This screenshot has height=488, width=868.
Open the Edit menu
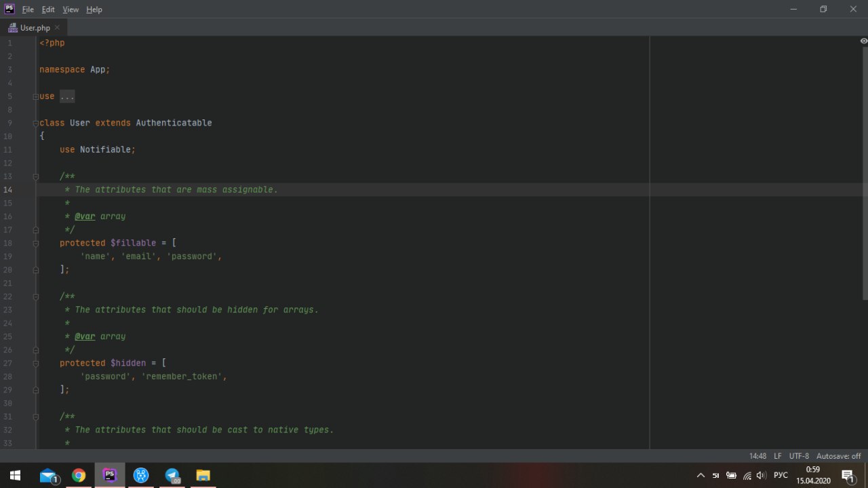coord(48,10)
